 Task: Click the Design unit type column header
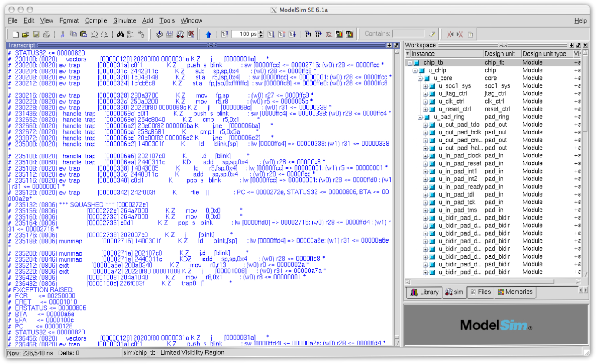click(x=547, y=54)
